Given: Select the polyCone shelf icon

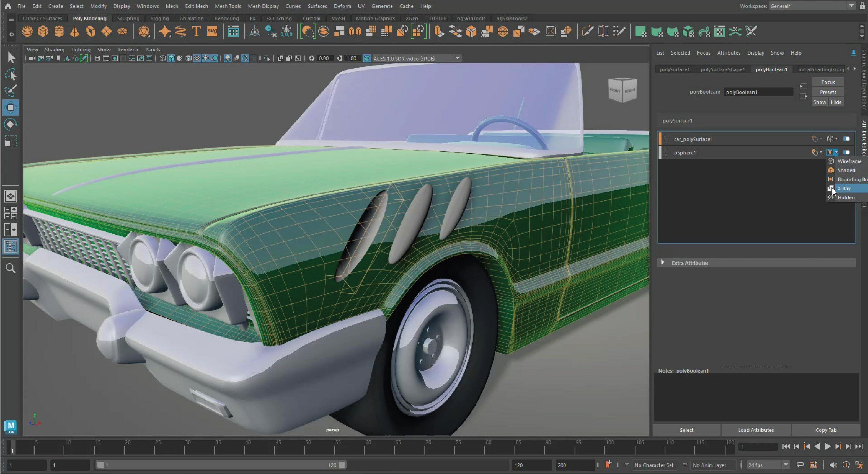Looking at the screenshot, I should [74, 31].
